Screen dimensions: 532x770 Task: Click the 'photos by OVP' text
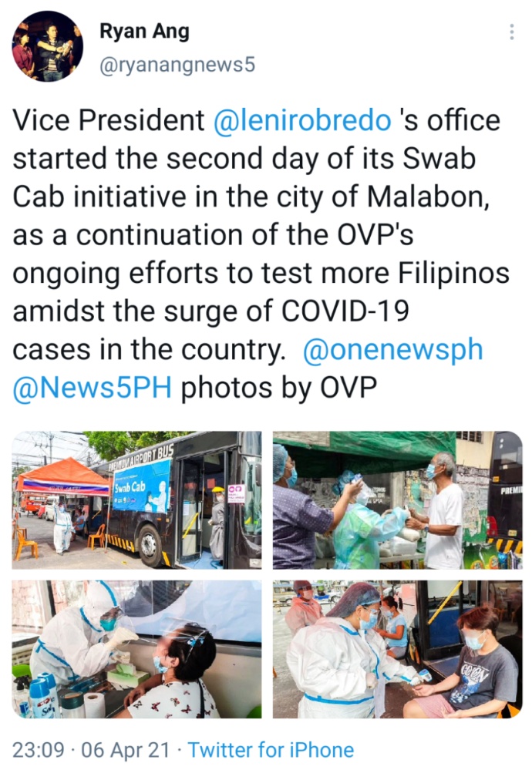click(x=279, y=388)
